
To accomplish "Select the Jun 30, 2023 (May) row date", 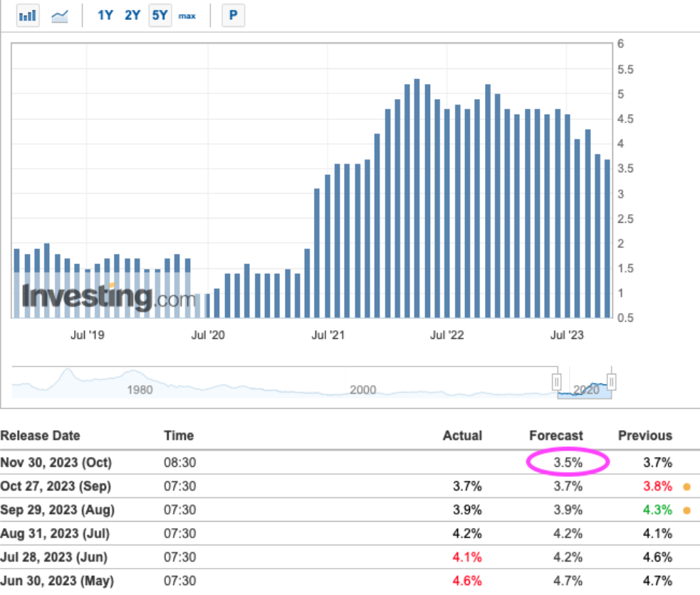I will tap(57, 581).
